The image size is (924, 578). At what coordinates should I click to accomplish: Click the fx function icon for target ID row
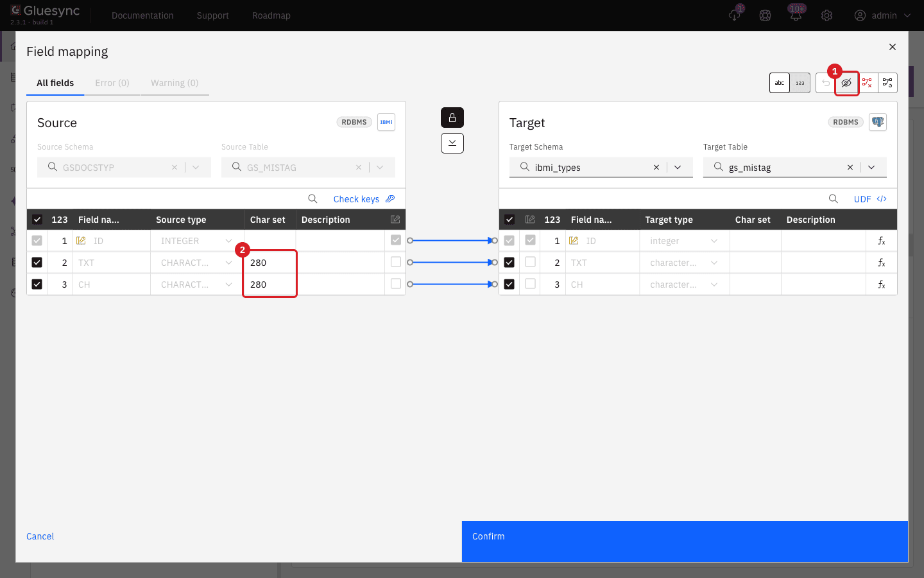tap(882, 241)
